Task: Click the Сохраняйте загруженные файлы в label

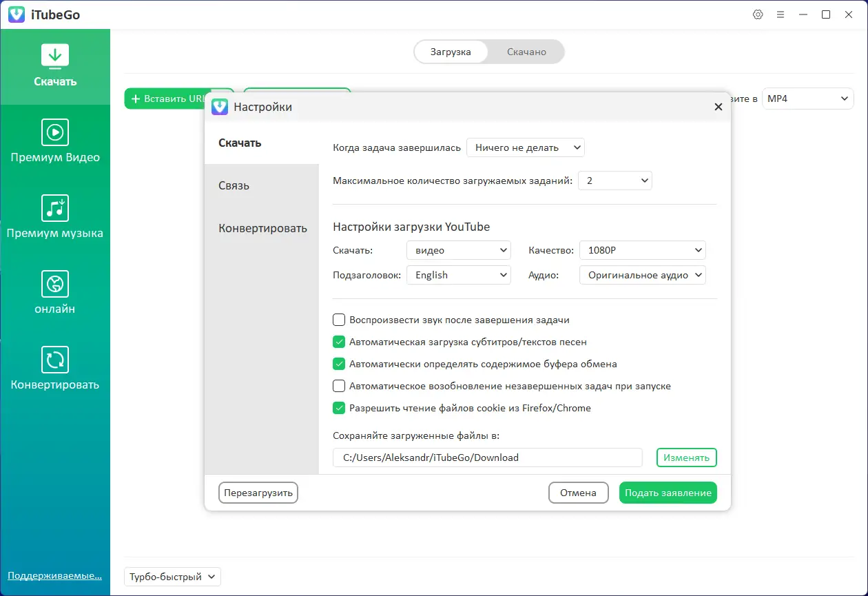Action: coord(416,435)
